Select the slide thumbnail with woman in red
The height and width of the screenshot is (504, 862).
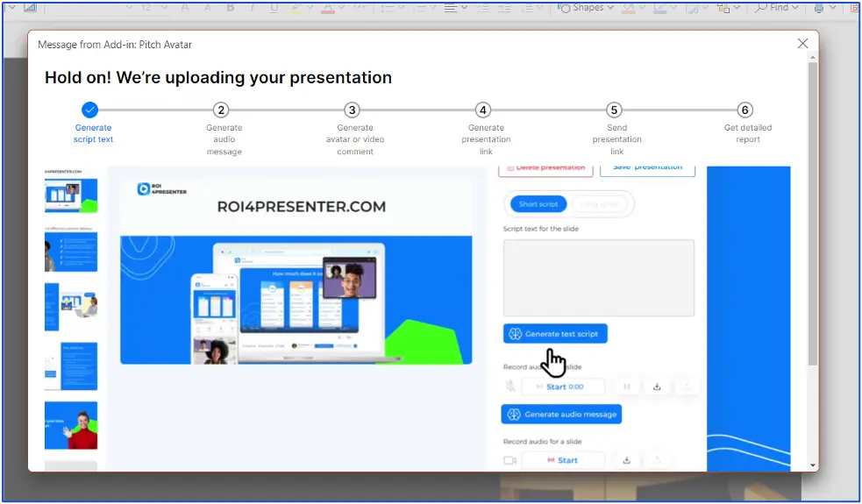point(71,425)
